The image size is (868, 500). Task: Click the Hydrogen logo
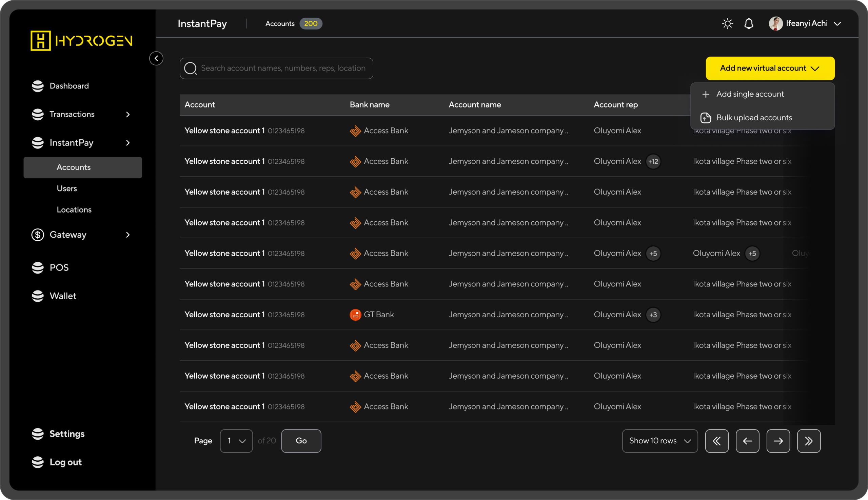[81, 41]
